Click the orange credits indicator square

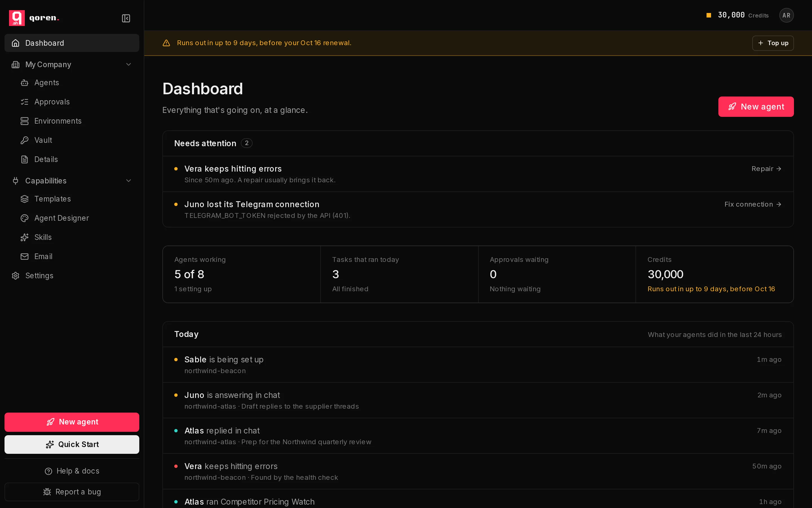[x=709, y=15]
